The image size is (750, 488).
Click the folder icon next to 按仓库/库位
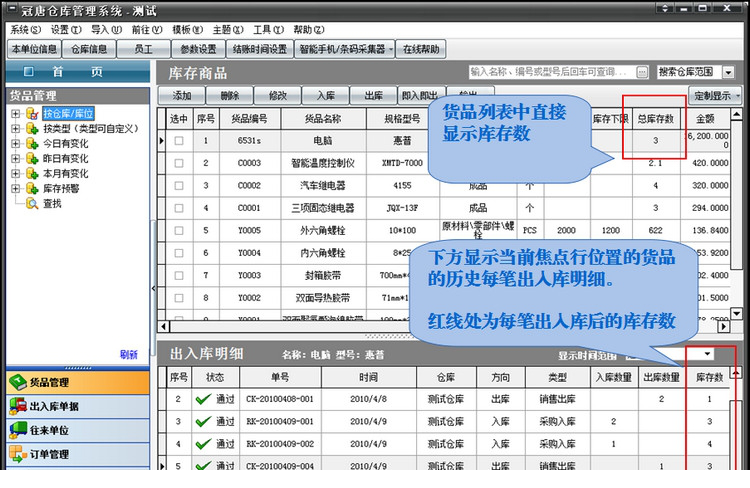tap(32, 114)
